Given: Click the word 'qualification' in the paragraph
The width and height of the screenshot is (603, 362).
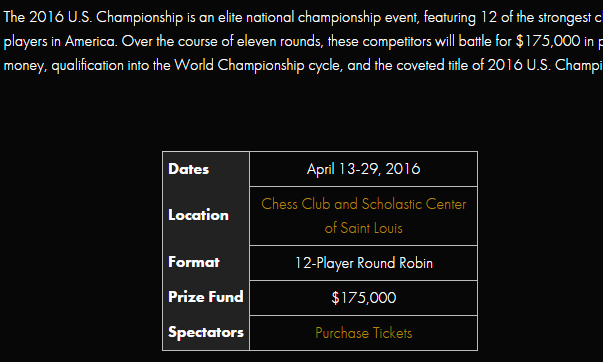Looking at the screenshot, I should coord(88,65).
